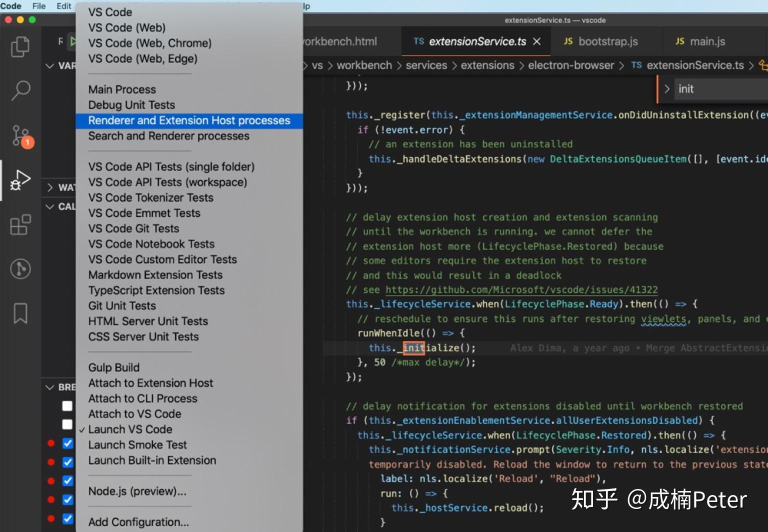Click the 'electron-browser' breadcrumb segment
The height and width of the screenshot is (532, 768).
pyautogui.click(x=571, y=65)
